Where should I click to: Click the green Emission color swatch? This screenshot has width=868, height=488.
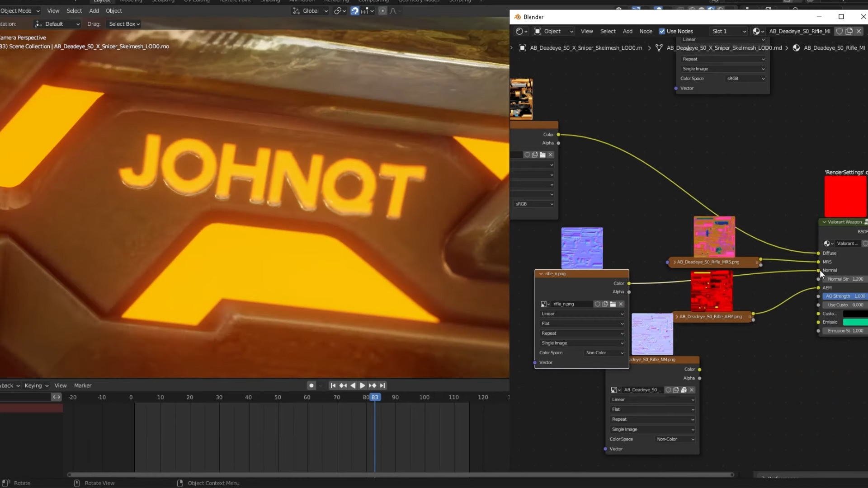[x=855, y=322]
